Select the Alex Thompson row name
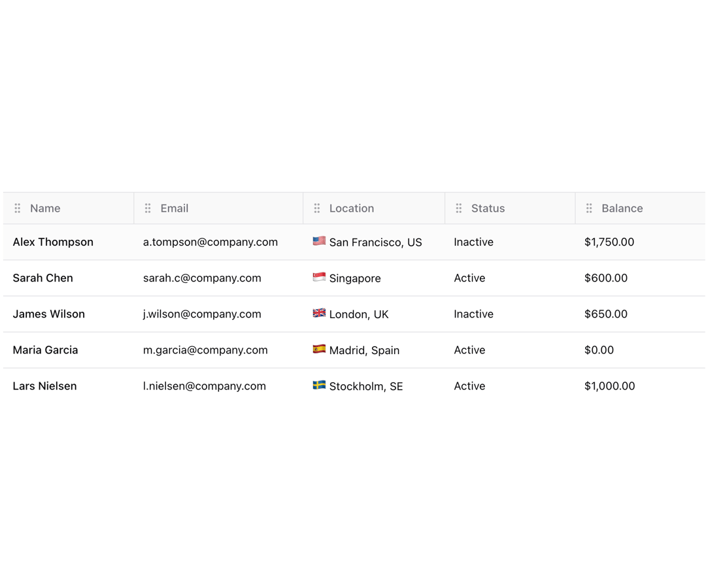Screen dimensions: 706x588 pyautogui.click(x=53, y=242)
